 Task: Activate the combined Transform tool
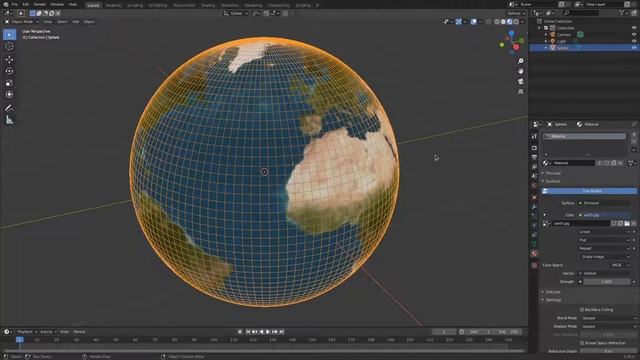[9, 95]
